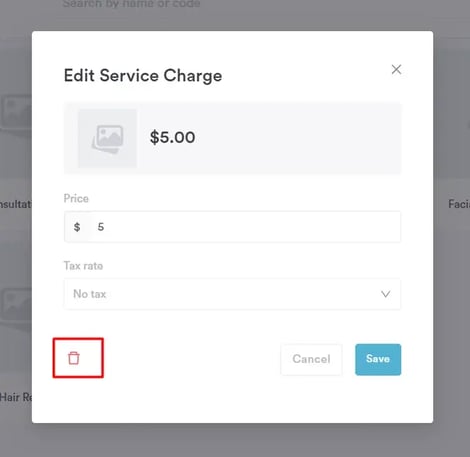Save the service charge changes

(x=378, y=359)
